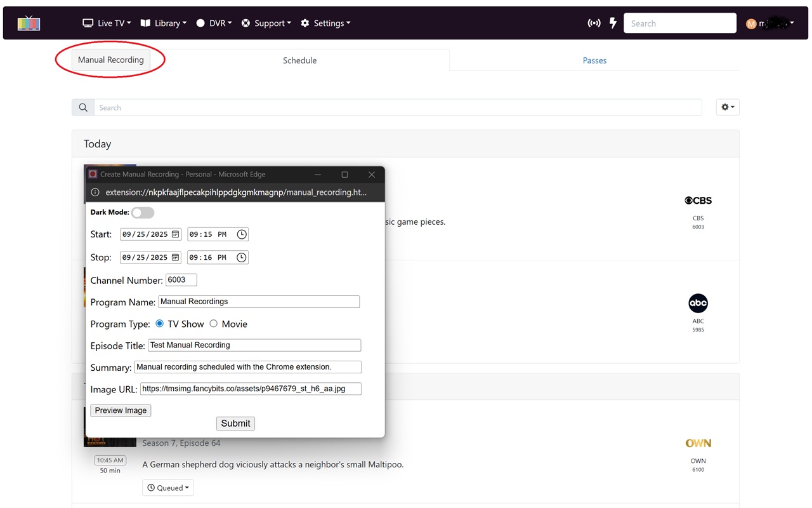The image size is (812, 508).
Task: Select the TV Show radio button
Action: pyautogui.click(x=160, y=324)
